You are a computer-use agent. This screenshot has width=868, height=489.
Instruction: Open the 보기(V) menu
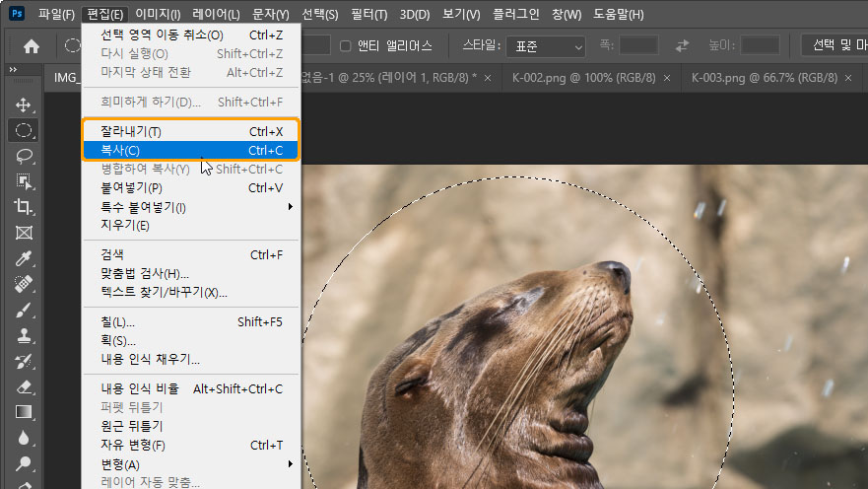(x=461, y=15)
